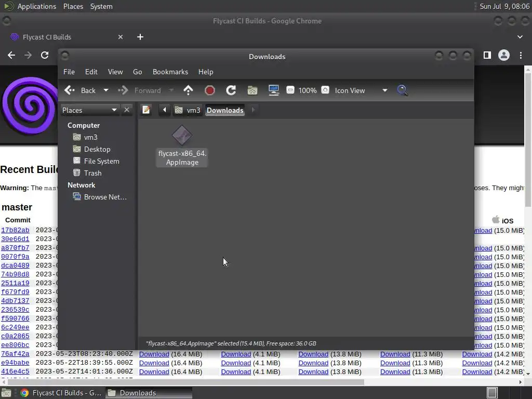The image size is (532, 399).
Task: Open the Go menu
Action: coord(137,72)
